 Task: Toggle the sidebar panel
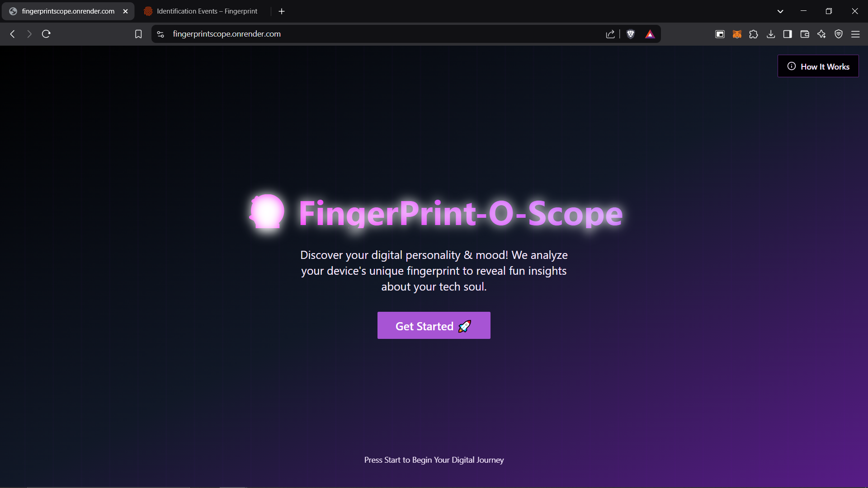788,34
